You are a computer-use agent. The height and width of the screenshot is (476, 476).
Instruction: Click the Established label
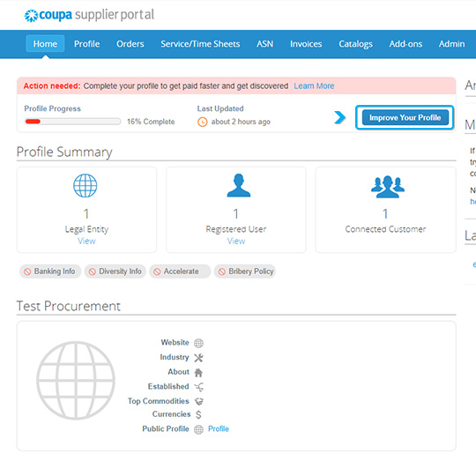click(168, 386)
